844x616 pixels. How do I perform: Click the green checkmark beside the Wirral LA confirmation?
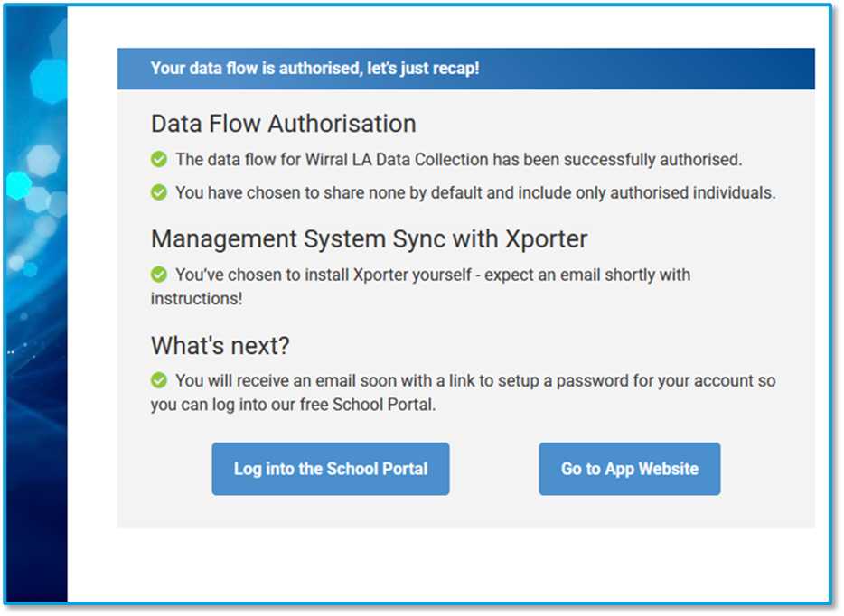pos(158,159)
